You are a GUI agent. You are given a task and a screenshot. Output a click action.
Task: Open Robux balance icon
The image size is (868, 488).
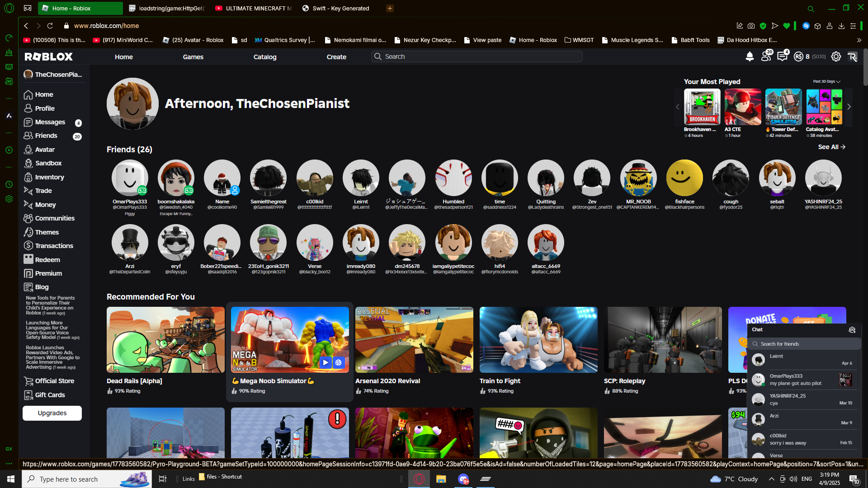point(799,56)
